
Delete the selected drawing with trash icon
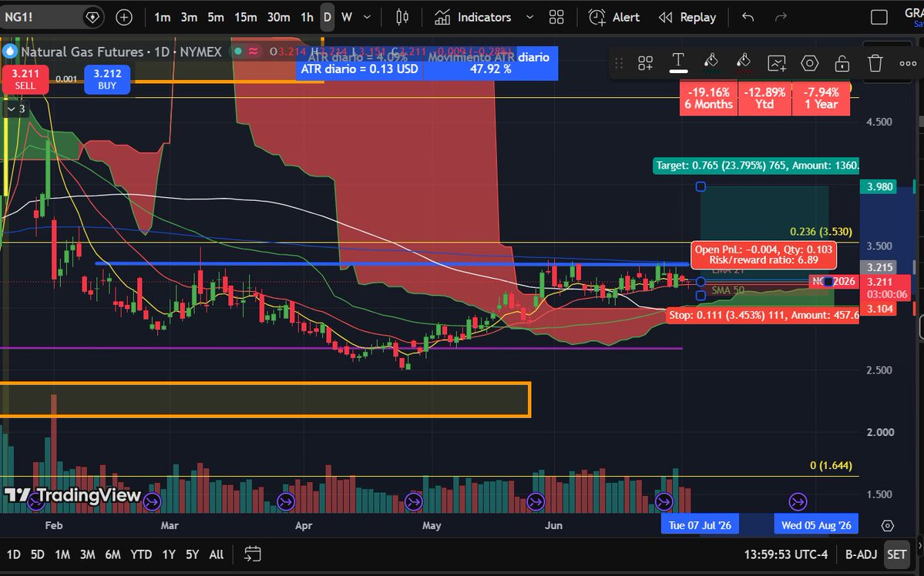875,63
